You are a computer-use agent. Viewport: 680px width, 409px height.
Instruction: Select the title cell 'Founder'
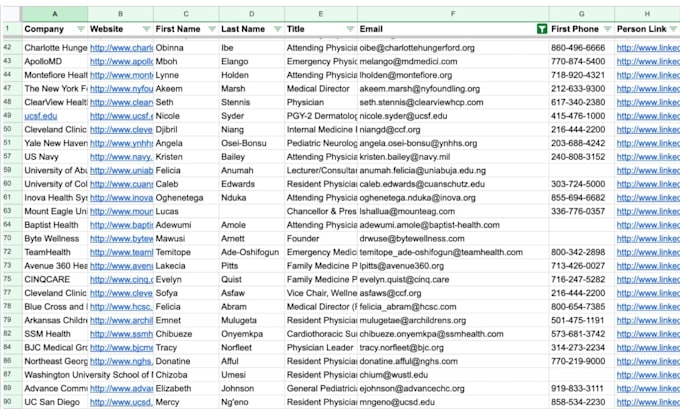coord(321,239)
